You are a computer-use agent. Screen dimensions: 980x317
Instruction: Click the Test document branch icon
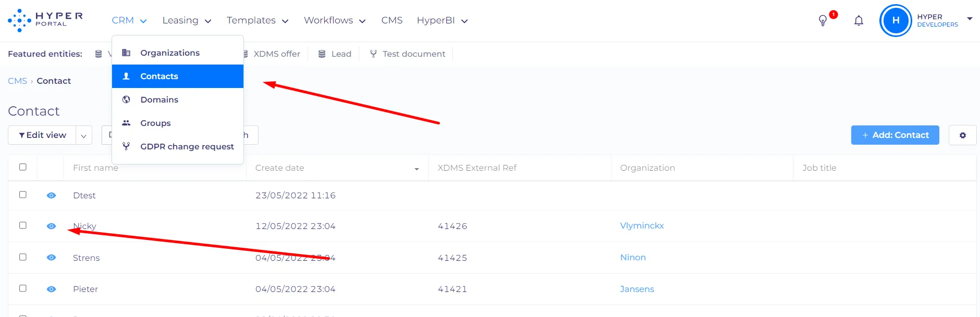click(x=373, y=54)
